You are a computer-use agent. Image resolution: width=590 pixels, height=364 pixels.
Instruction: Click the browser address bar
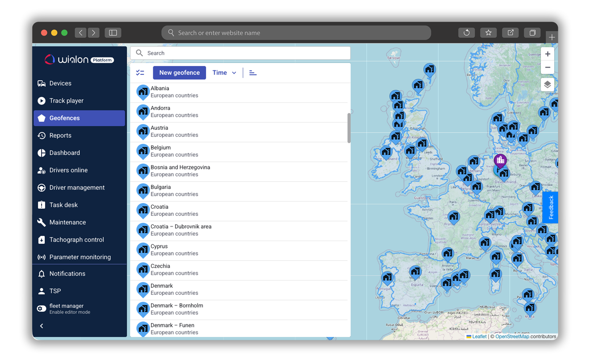296,33
